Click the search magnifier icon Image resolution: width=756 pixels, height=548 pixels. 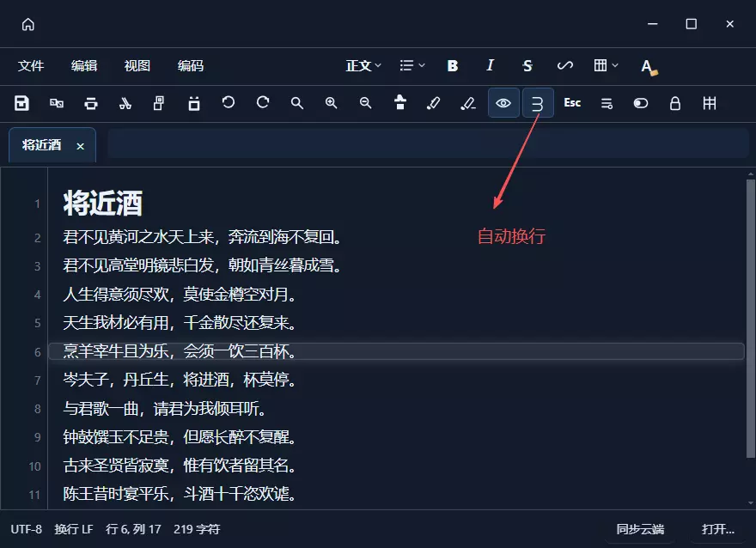click(297, 103)
